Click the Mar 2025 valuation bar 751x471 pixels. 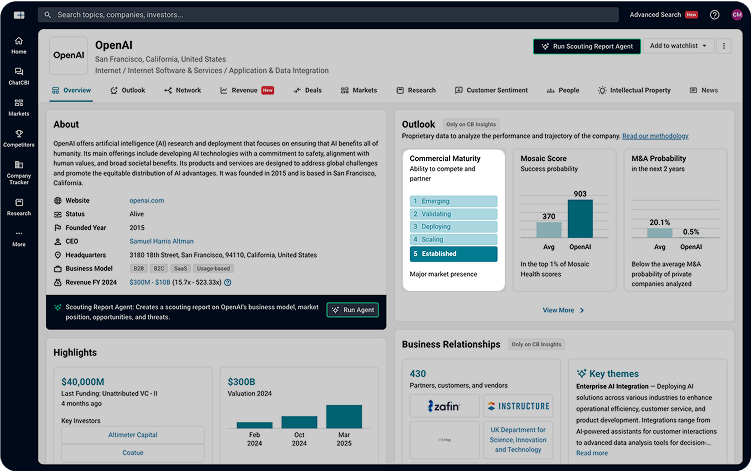(x=346, y=417)
